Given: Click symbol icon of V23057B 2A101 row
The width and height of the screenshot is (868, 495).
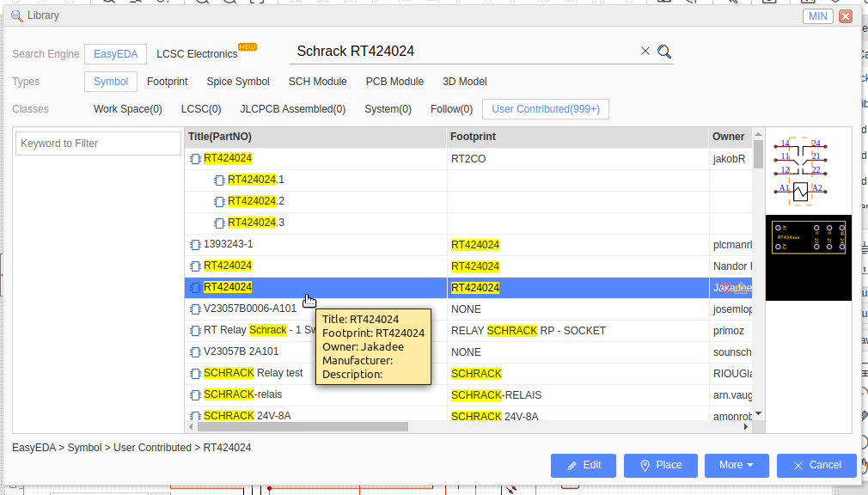Looking at the screenshot, I should [195, 352].
